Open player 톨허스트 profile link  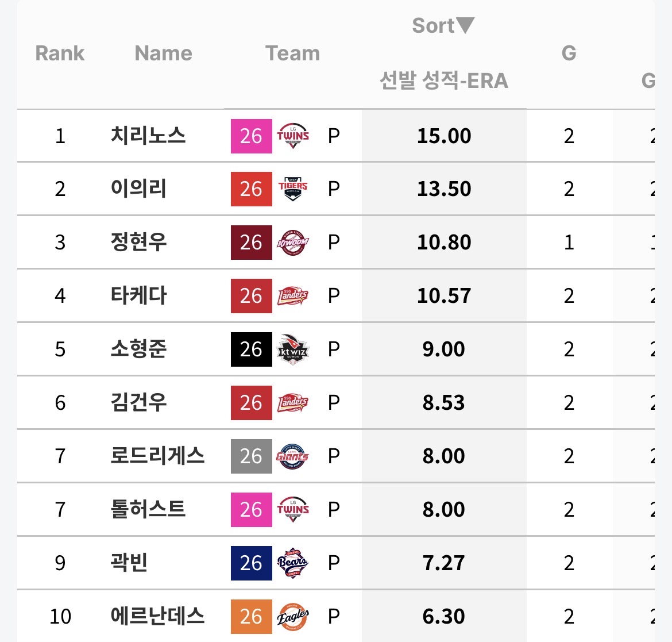(148, 509)
